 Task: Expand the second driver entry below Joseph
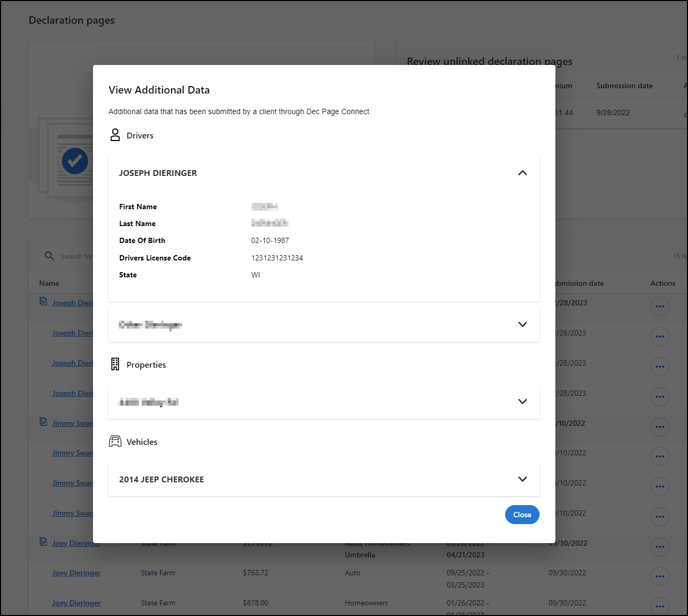click(522, 324)
